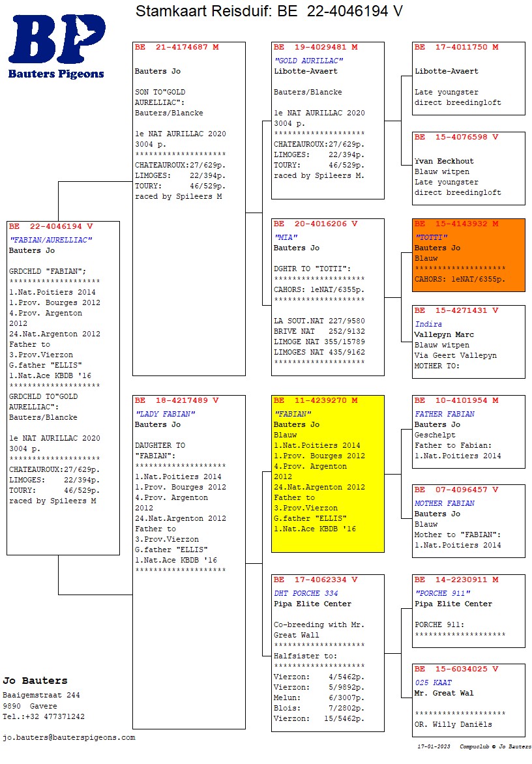Screen dimensions: 532x764
Task: Select the "Indira" pigeon name
Action: (x=428, y=324)
